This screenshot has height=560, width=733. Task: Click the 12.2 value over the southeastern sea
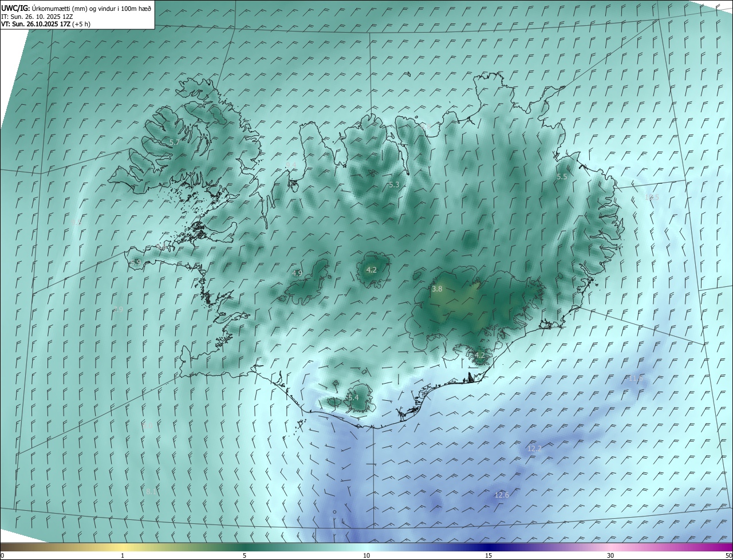pos(534,449)
